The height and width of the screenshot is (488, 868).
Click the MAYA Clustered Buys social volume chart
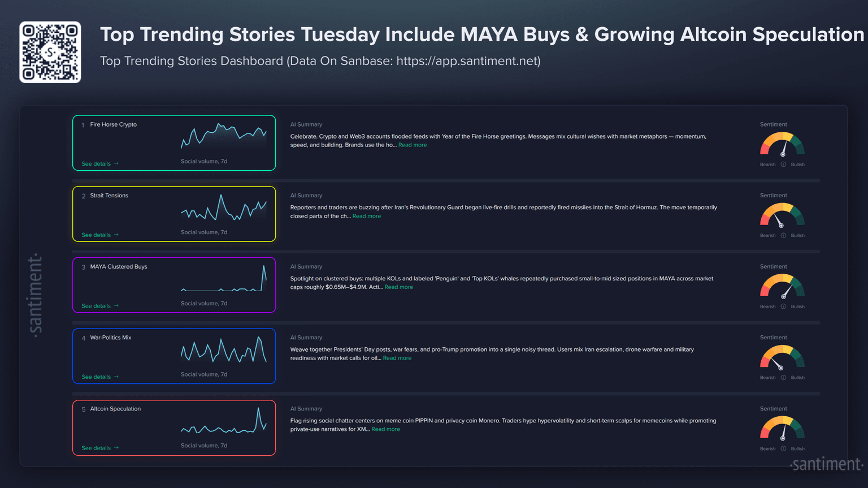(x=223, y=279)
